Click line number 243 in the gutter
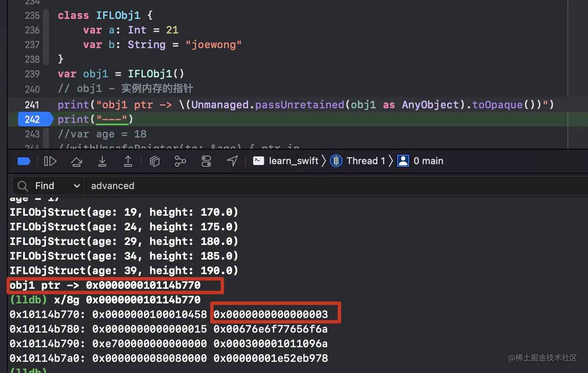 [32, 134]
